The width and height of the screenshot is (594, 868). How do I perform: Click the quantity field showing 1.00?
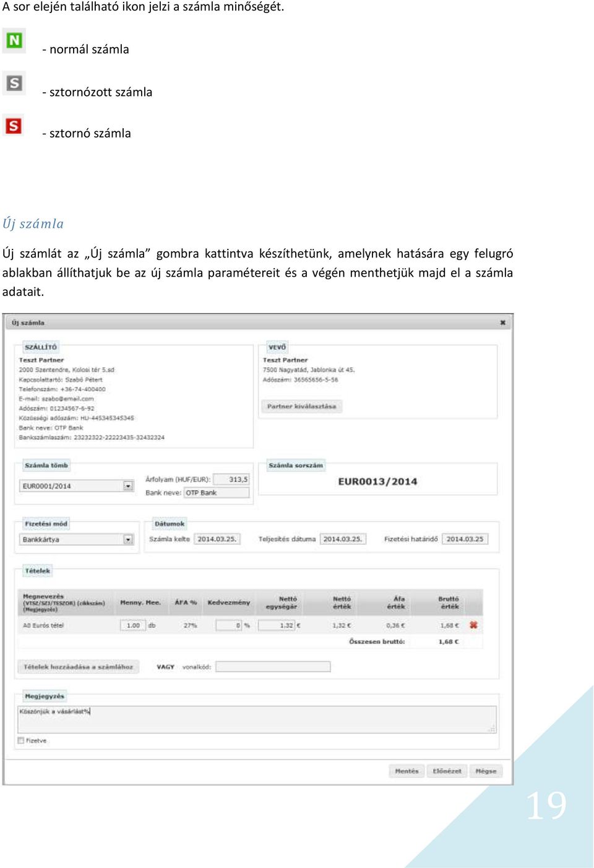(x=132, y=625)
